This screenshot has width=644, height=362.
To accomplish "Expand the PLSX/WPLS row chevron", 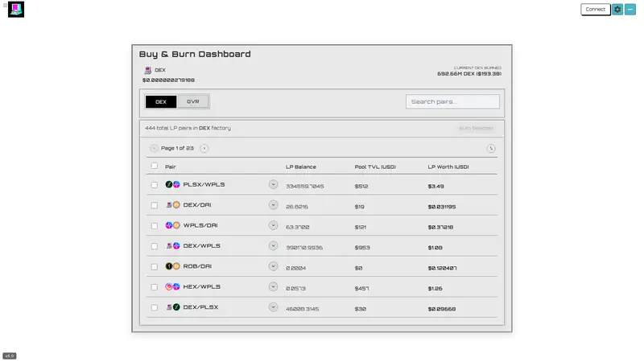I will (x=273, y=185).
